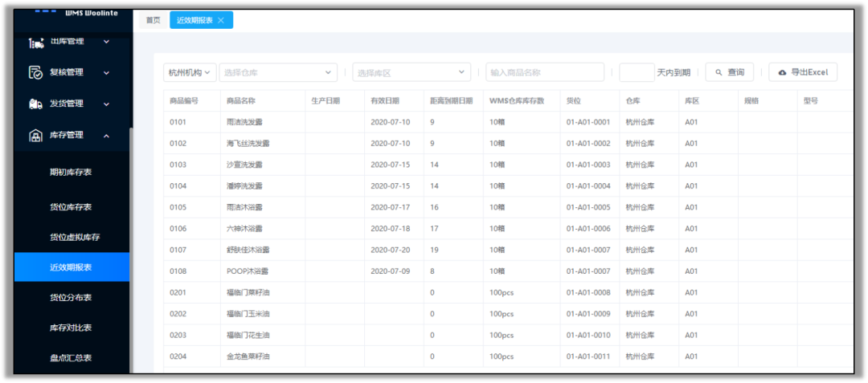
Task: Switch to the 首页 tab
Action: 153,20
